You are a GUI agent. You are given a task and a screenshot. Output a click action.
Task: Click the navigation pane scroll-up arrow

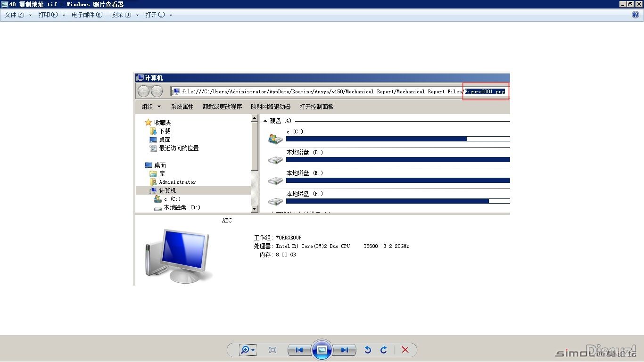pyautogui.click(x=255, y=118)
